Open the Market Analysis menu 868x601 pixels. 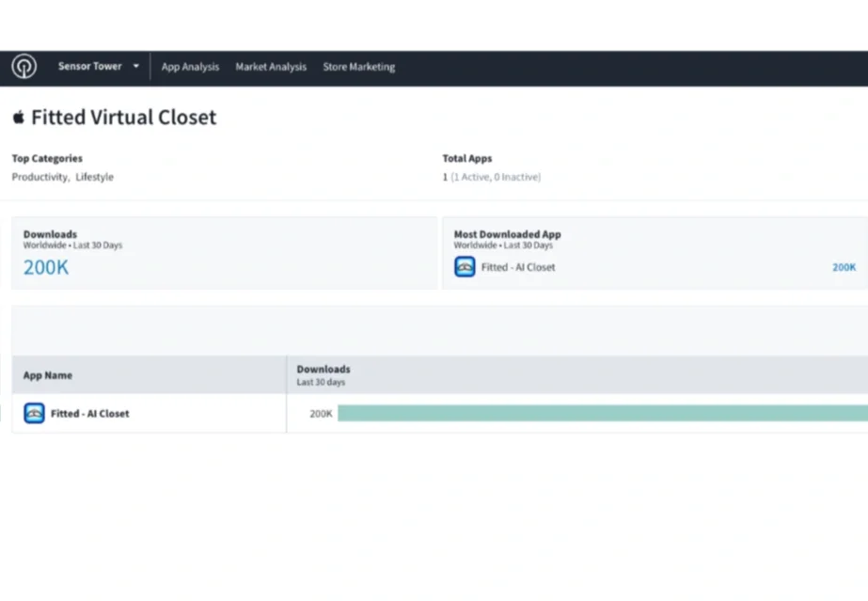tap(271, 67)
